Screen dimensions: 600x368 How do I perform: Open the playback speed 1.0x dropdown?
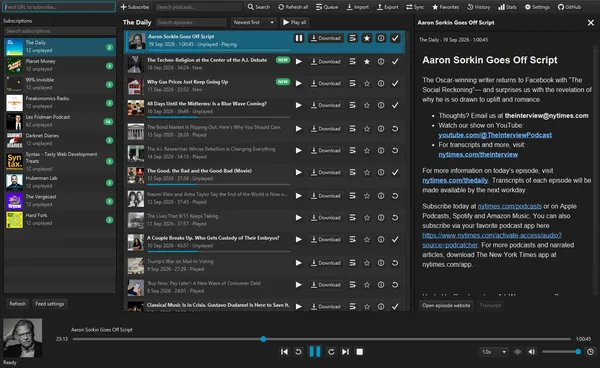coord(494,352)
